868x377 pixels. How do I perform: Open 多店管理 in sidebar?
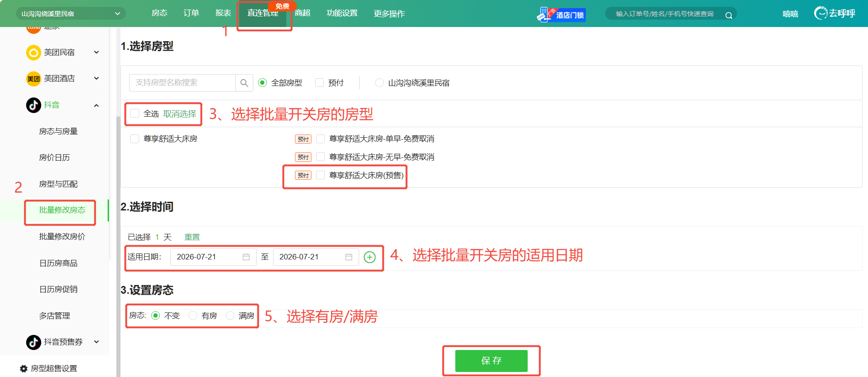point(54,316)
